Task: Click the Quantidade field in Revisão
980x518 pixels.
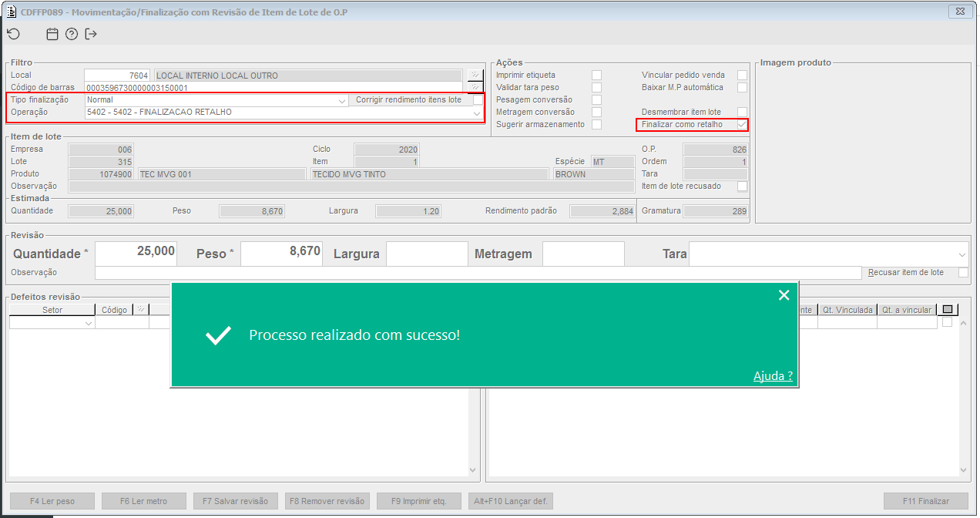Action: click(136, 253)
